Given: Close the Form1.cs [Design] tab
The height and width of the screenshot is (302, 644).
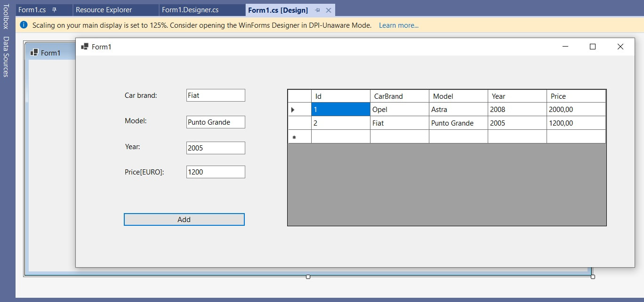Looking at the screenshot, I should 329,10.
